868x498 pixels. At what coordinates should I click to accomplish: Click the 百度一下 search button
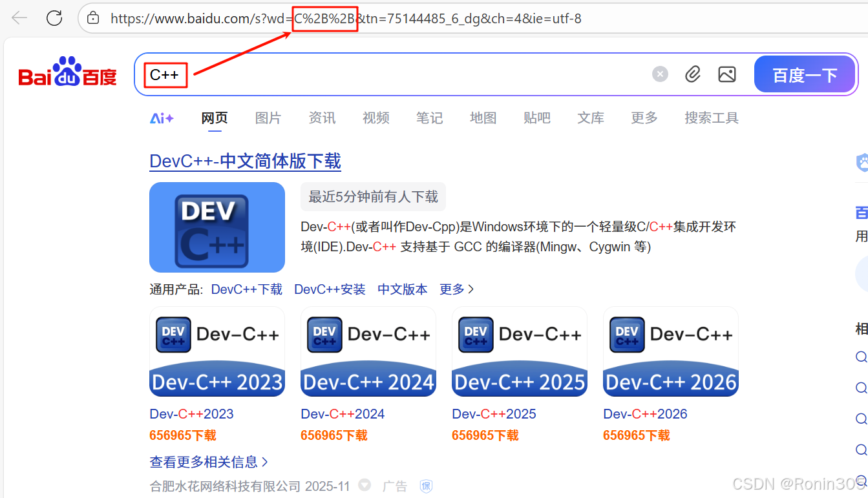[x=805, y=74]
